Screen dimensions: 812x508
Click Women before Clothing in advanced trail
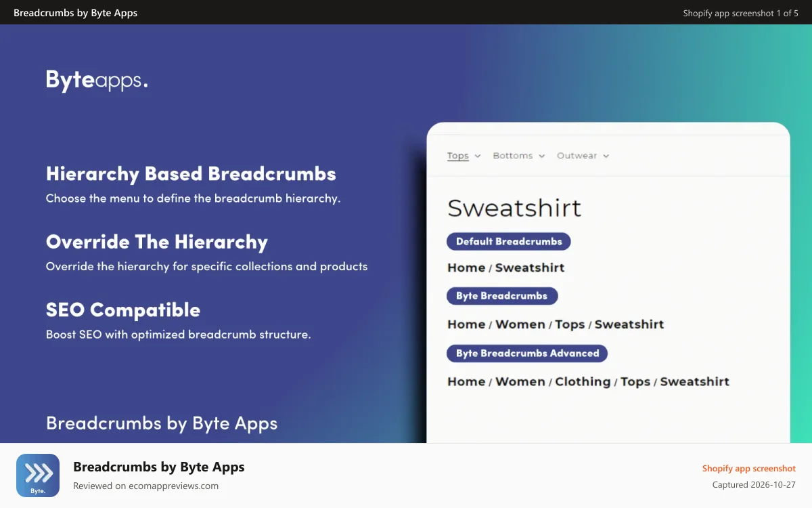(x=520, y=382)
